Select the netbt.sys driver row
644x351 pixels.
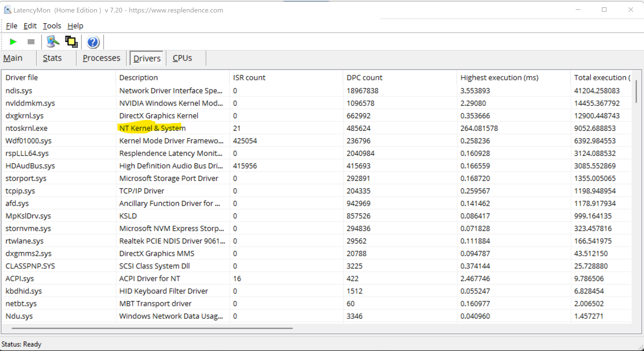317,303
